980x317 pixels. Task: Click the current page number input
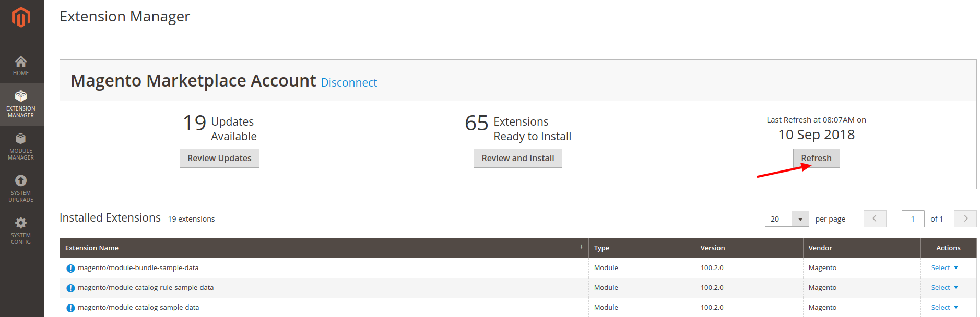[913, 219]
